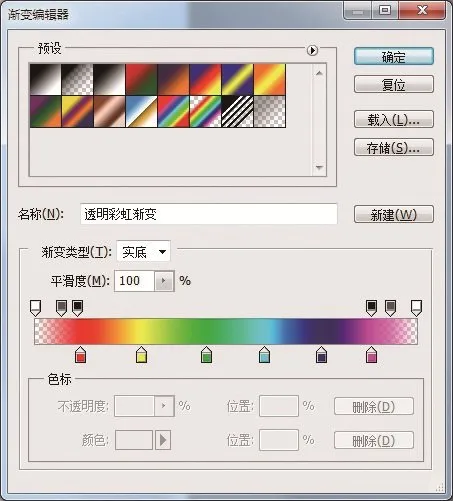Select the red color stop
This screenshot has height=501, width=453.
(x=80, y=354)
